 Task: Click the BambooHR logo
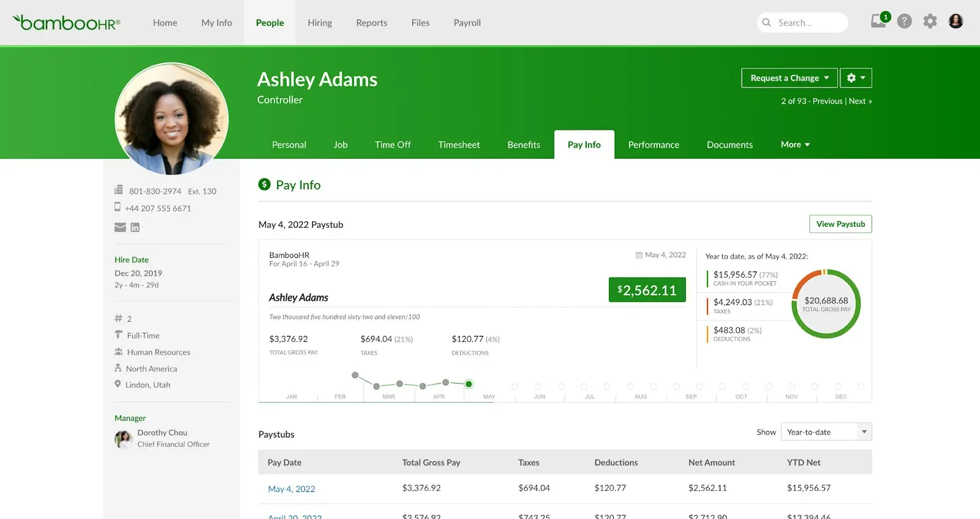(67, 23)
